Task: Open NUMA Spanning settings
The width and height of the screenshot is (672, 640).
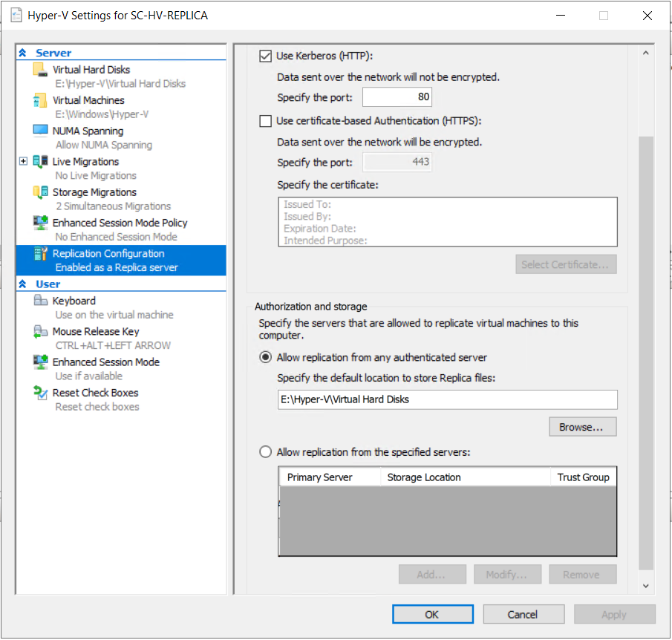Action: point(88,131)
